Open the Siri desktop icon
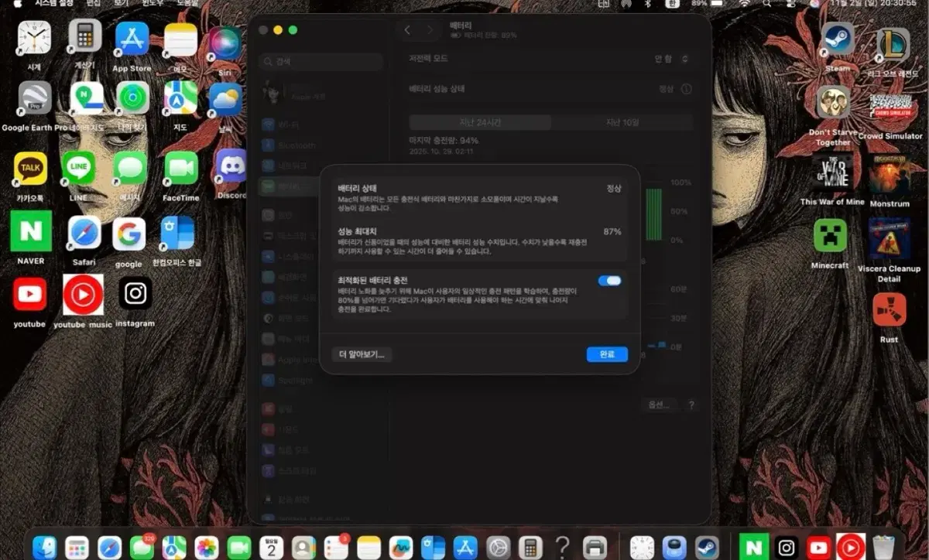Screen dimensions: 929x560 pyautogui.click(x=225, y=42)
